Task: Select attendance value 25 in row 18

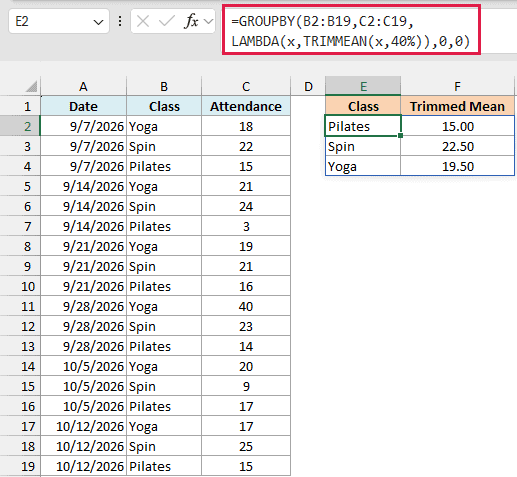Action: (246, 446)
